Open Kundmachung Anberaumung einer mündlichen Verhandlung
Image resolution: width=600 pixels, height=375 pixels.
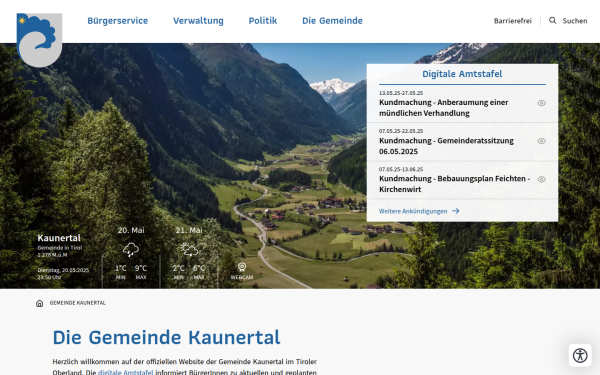pyautogui.click(x=443, y=108)
